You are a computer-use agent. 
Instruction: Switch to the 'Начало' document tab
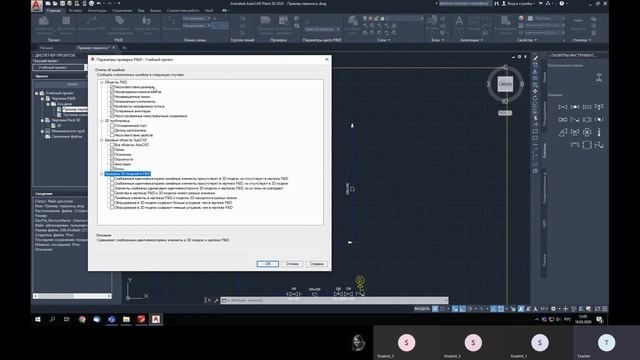point(47,48)
